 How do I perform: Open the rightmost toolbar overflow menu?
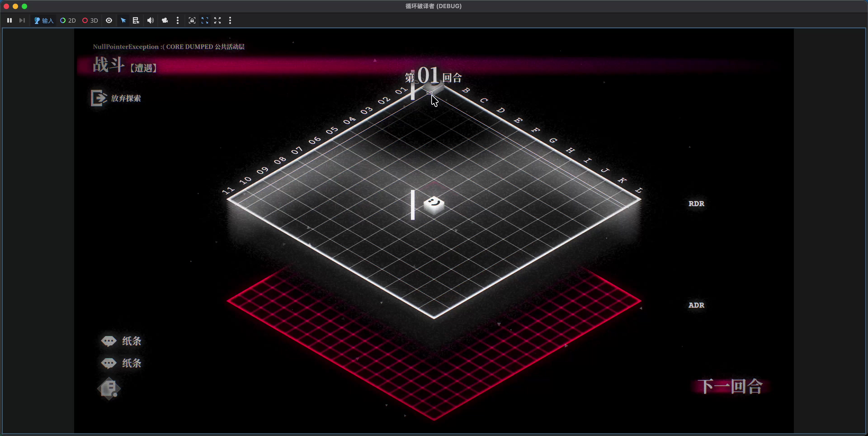click(230, 21)
